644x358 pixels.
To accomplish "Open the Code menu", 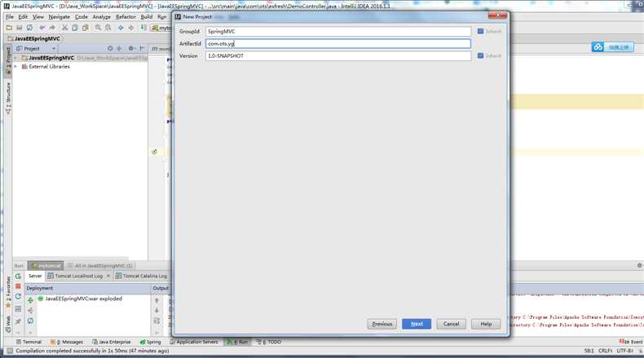I will [x=82, y=17].
